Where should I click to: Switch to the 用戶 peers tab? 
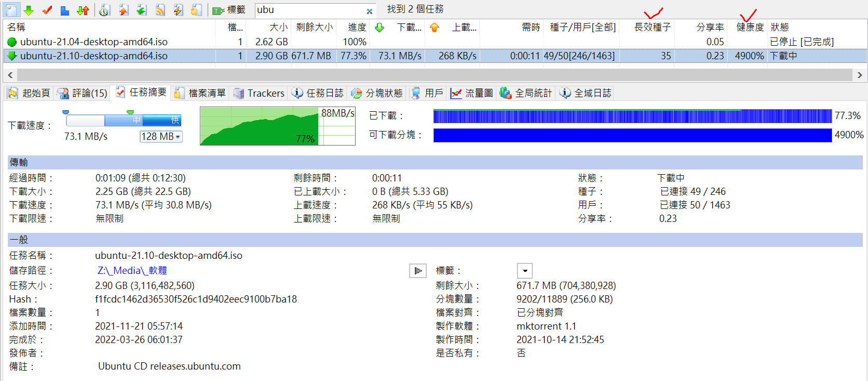click(x=427, y=93)
